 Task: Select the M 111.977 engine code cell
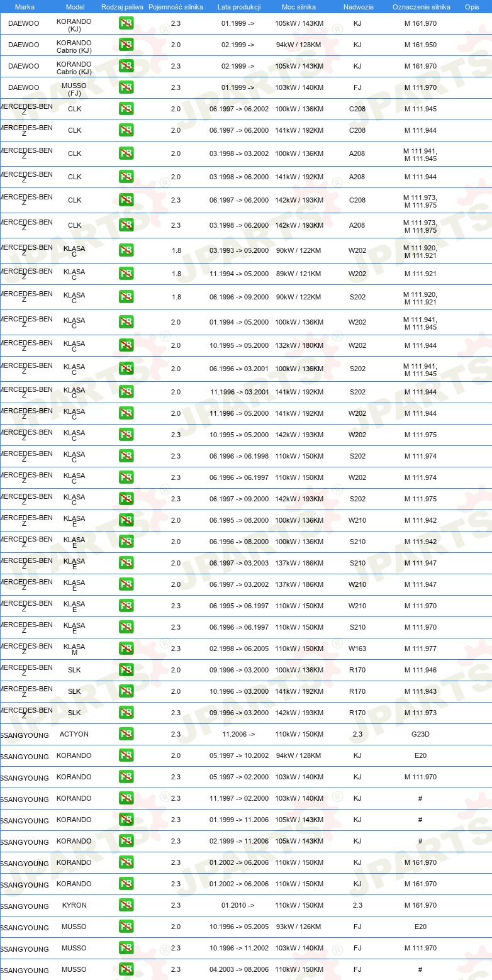[x=420, y=649]
